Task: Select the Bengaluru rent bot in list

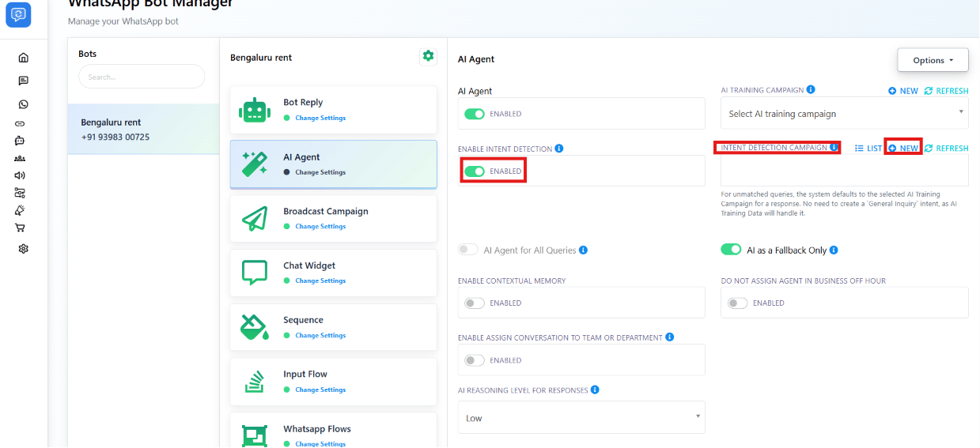Action: pos(143,130)
